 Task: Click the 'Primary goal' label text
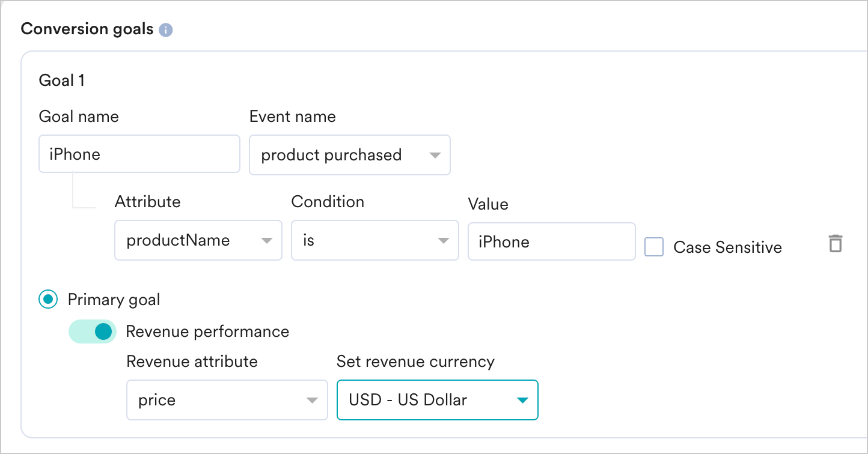click(x=114, y=299)
